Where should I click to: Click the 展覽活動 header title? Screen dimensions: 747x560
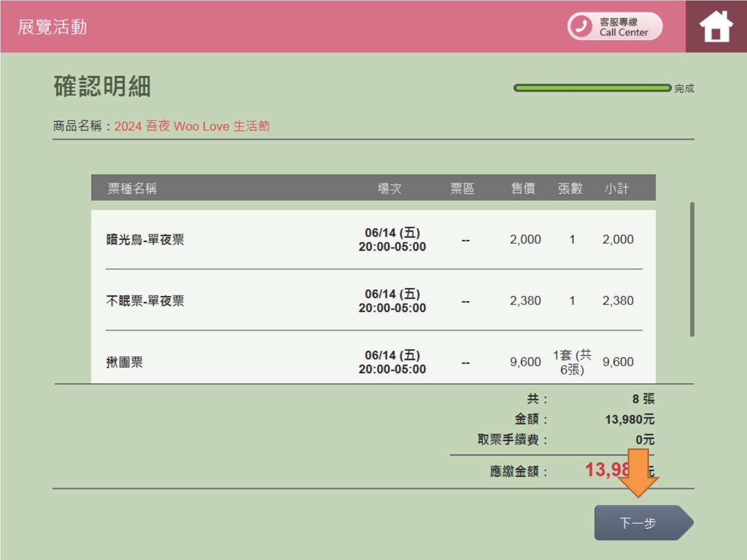click(52, 27)
